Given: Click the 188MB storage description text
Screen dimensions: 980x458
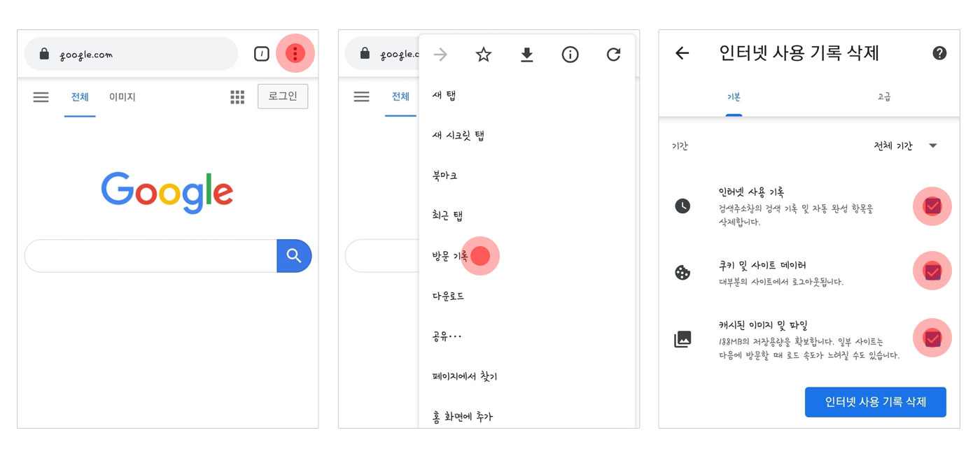Looking at the screenshot, I should 808,348.
